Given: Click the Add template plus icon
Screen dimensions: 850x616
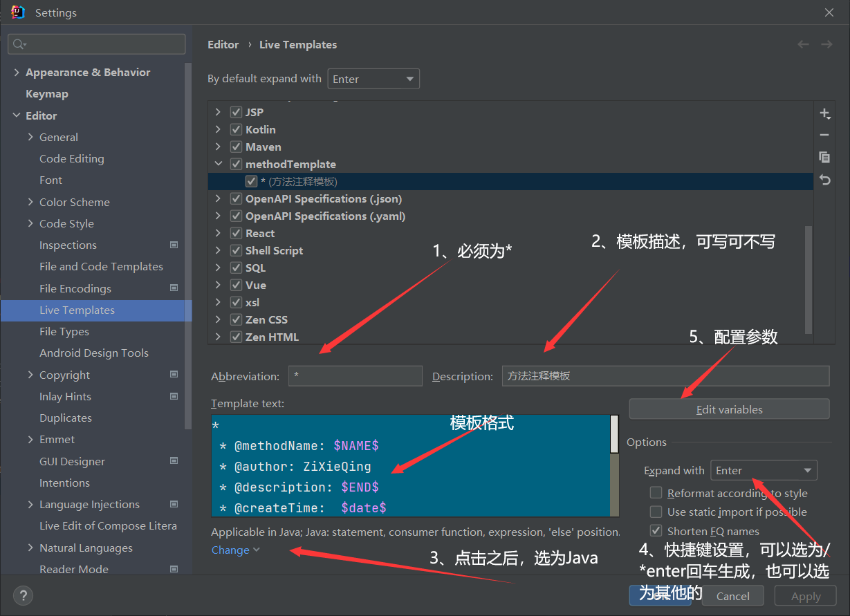Looking at the screenshot, I should pos(824,113).
